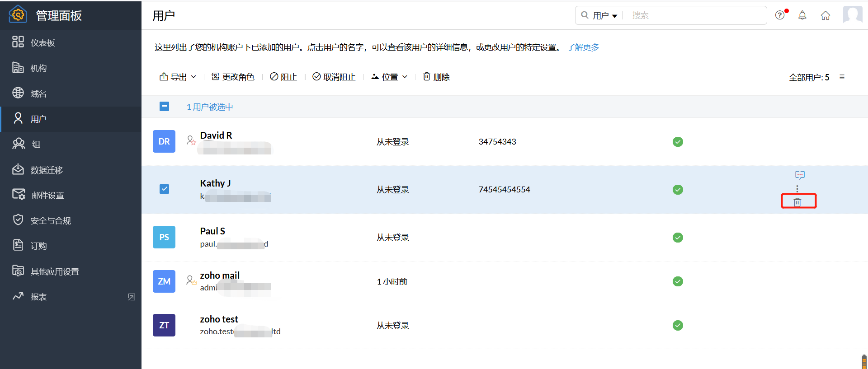Click the 搜索 search input field

696,15
